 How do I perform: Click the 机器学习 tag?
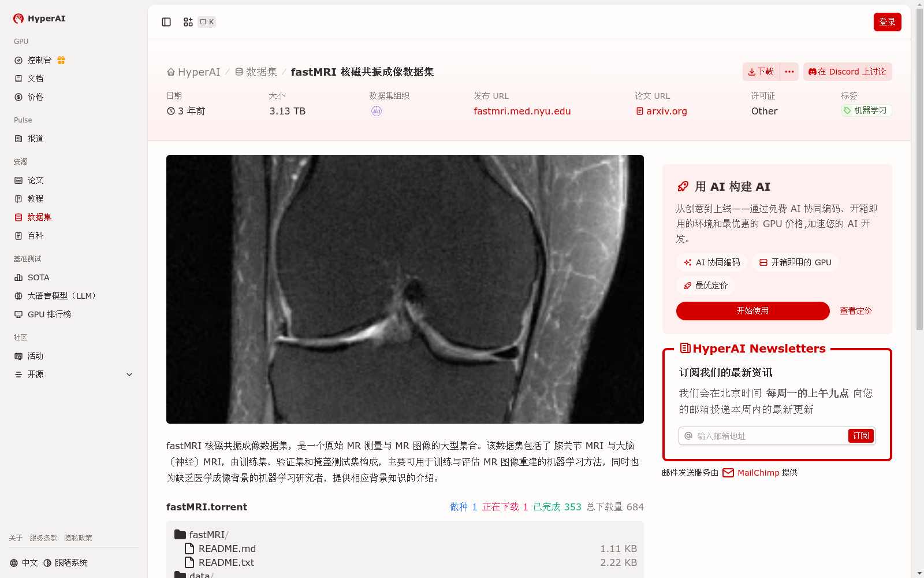click(866, 110)
